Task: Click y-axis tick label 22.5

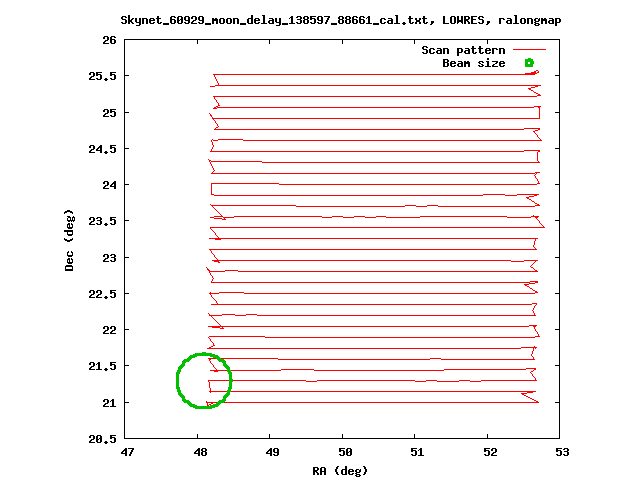Action: 102,294
